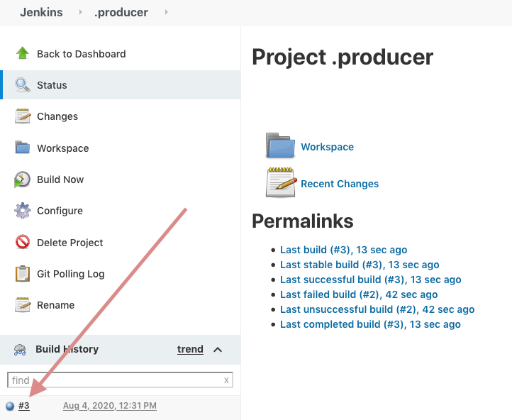
Task: Collapse Build History with the chevron
Action: 218,350
